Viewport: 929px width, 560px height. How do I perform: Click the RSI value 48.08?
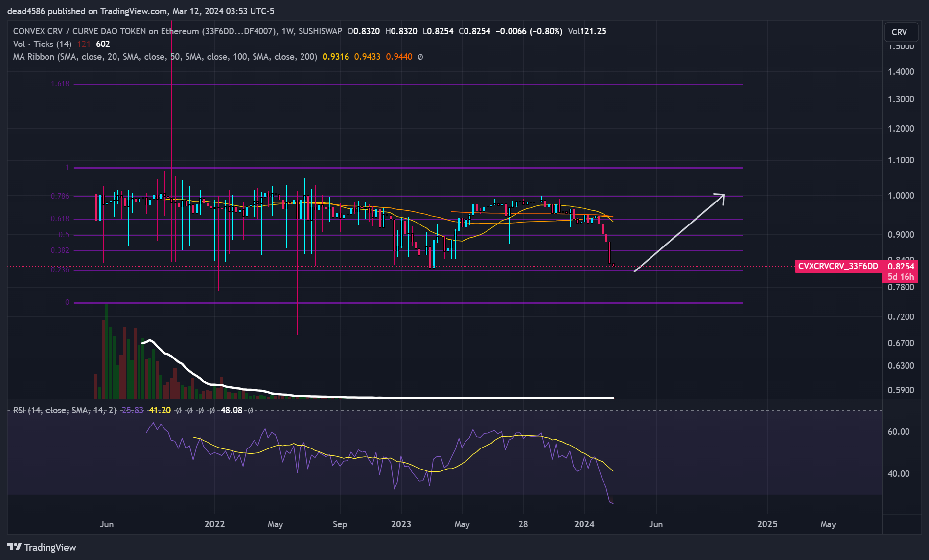click(x=232, y=410)
